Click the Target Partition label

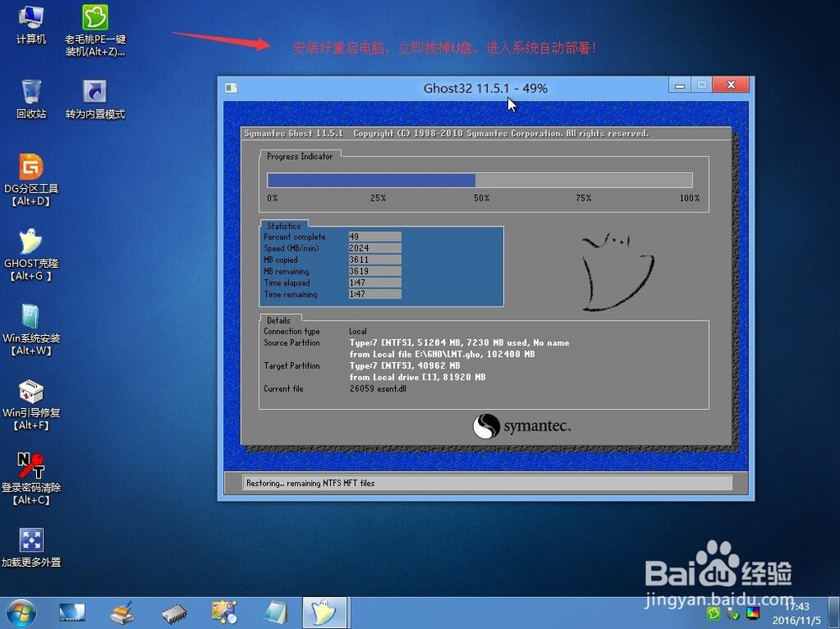[291, 366]
